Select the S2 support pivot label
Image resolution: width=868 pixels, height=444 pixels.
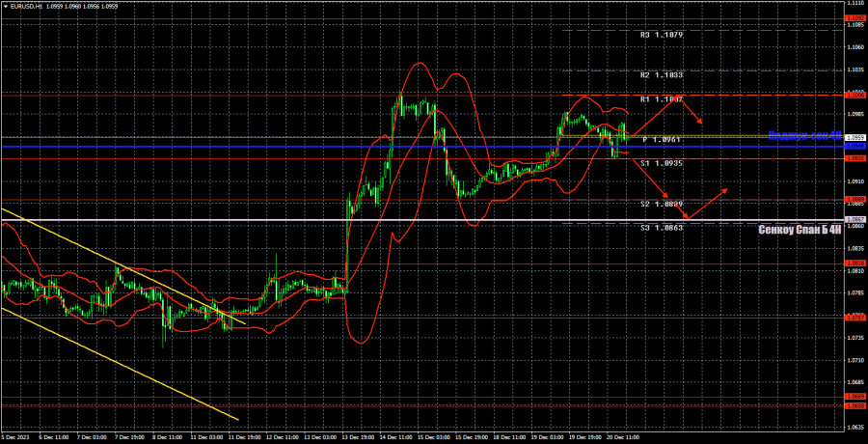tap(662, 205)
